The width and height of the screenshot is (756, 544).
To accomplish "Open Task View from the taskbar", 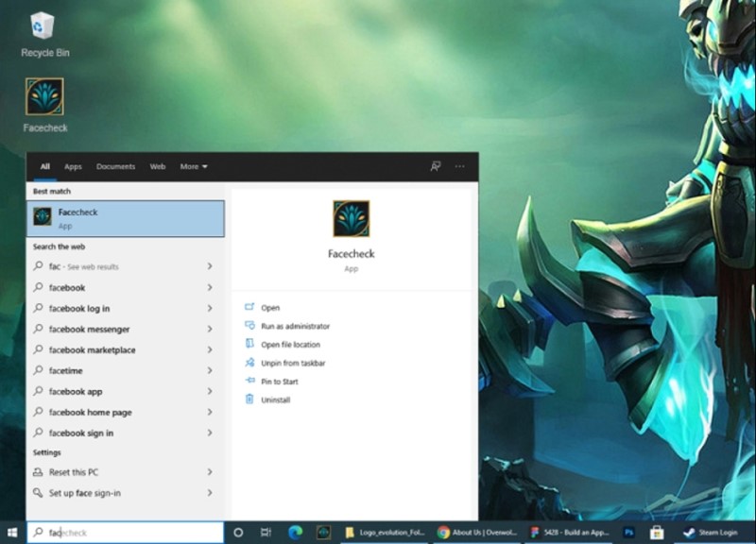I will [x=266, y=533].
